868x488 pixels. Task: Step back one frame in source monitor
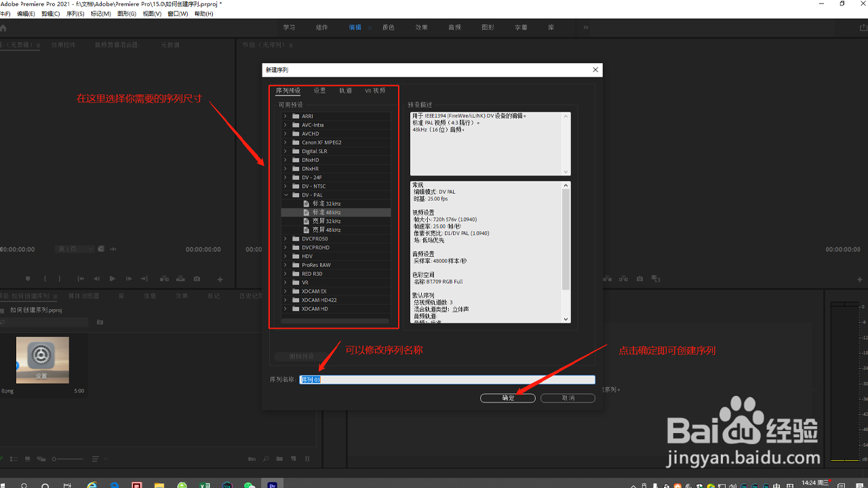pyautogui.click(x=96, y=279)
